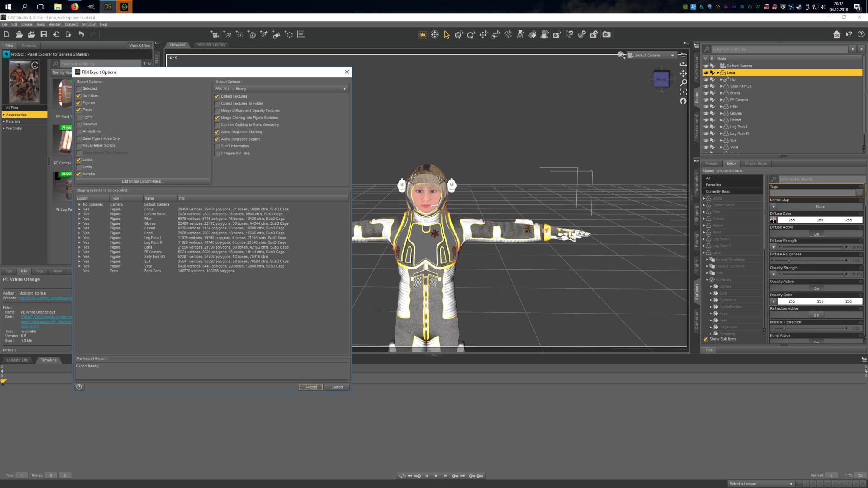Screen dimensions: 868x488
Task: Toggle the Lights export checkbox
Action: coord(79,117)
